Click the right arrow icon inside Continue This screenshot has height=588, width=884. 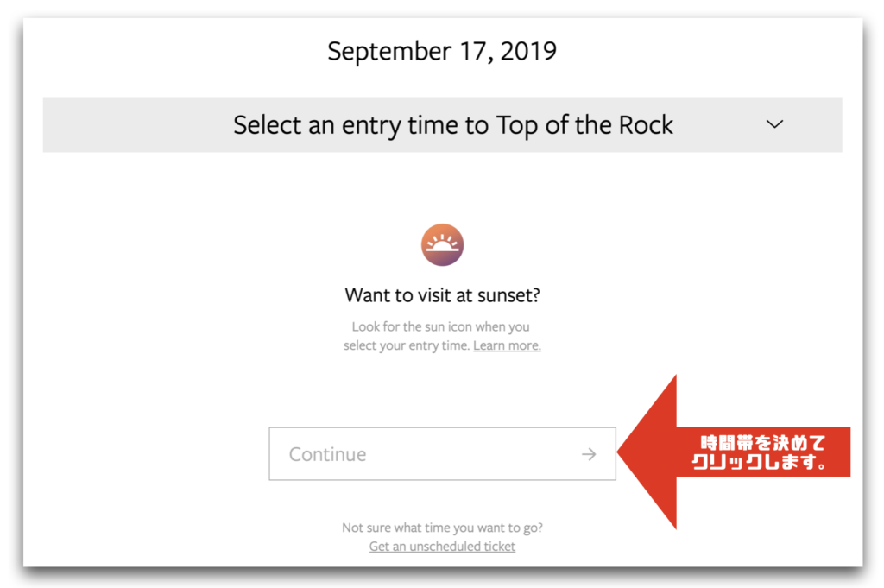(589, 454)
